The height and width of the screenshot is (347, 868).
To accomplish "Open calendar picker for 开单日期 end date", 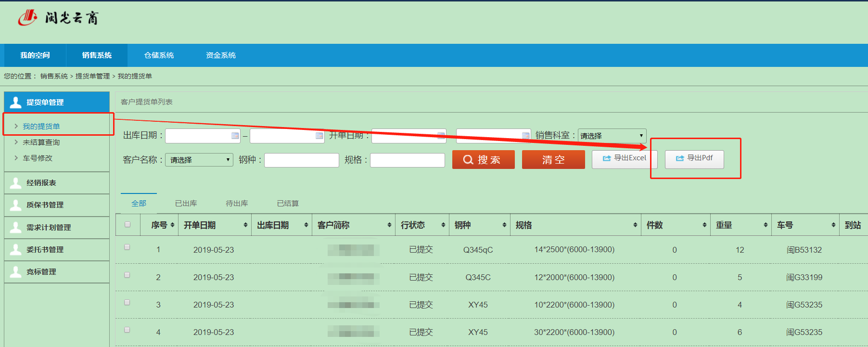I will pos(525,136).
